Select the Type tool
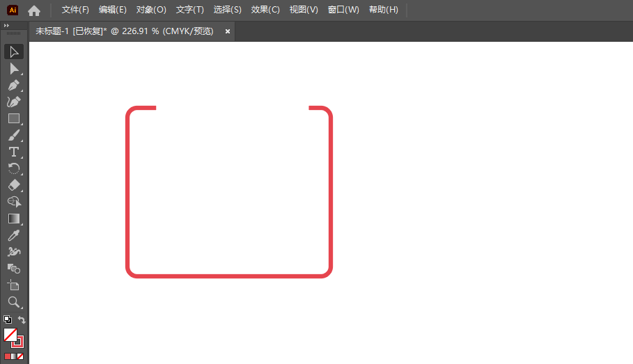The image size is (633, 364). coord(14,152)
